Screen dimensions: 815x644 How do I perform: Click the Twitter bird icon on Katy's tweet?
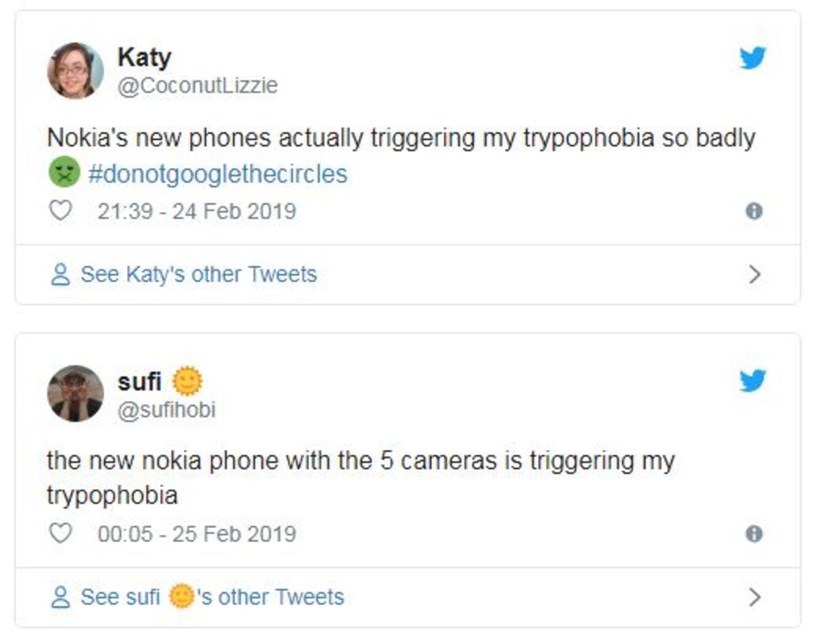coord(753,58)
